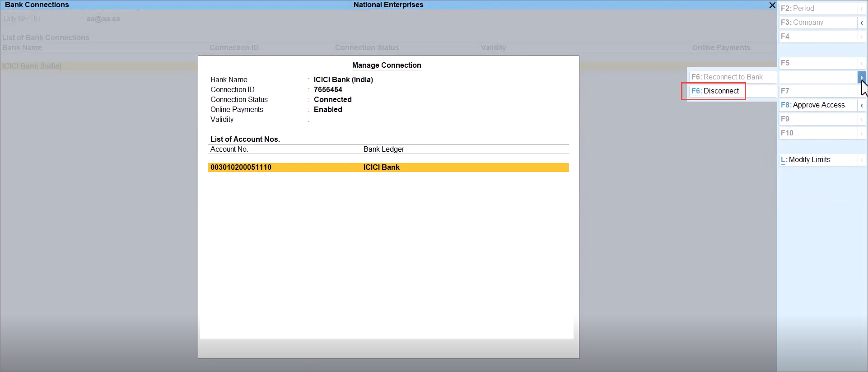Collapse the F6 flyout using blue chevron

coord(862,77)
